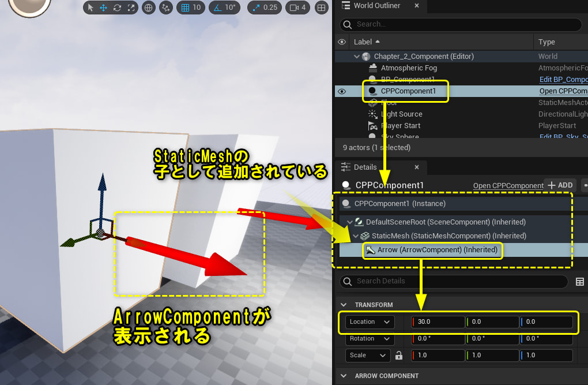588x385 pixels.
Task: Click the selection arrow tool icon
Action: click(90, 8)
